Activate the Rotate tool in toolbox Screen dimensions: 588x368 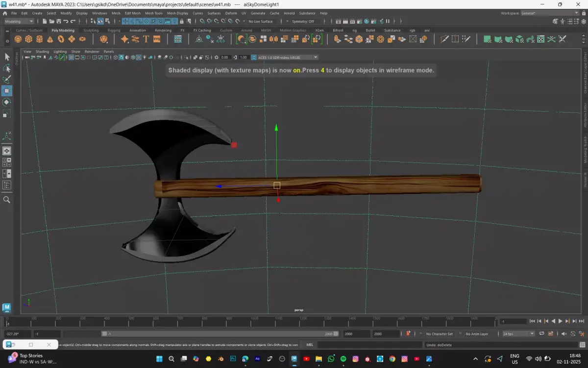(x=7, y=102)
